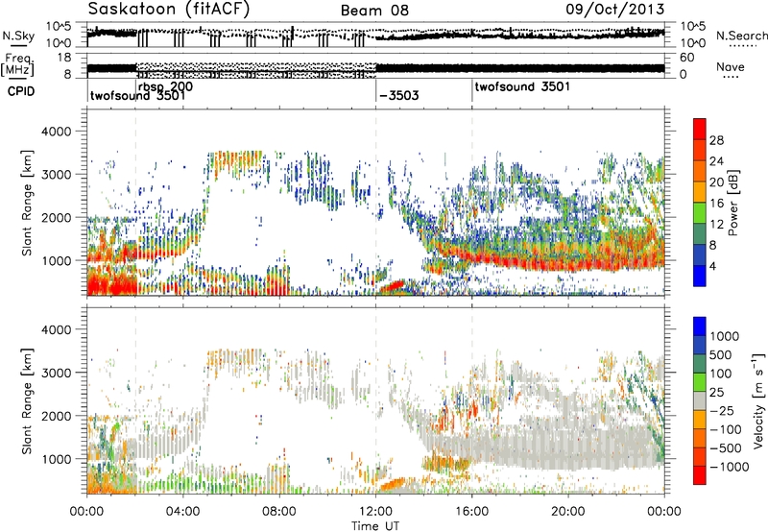768x532 pixels.
Task: Click 'Slant Range [km]' label of power panel
Action: [x=27, y=203]
